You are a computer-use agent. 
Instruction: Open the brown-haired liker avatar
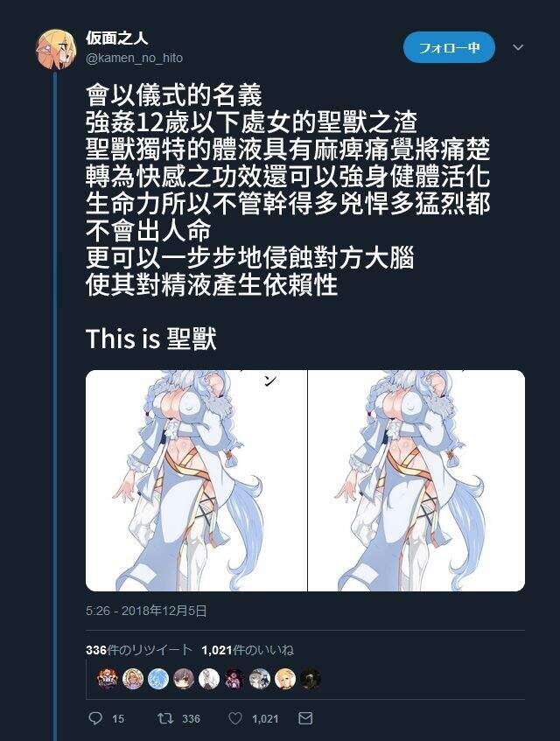pos(184,679)
